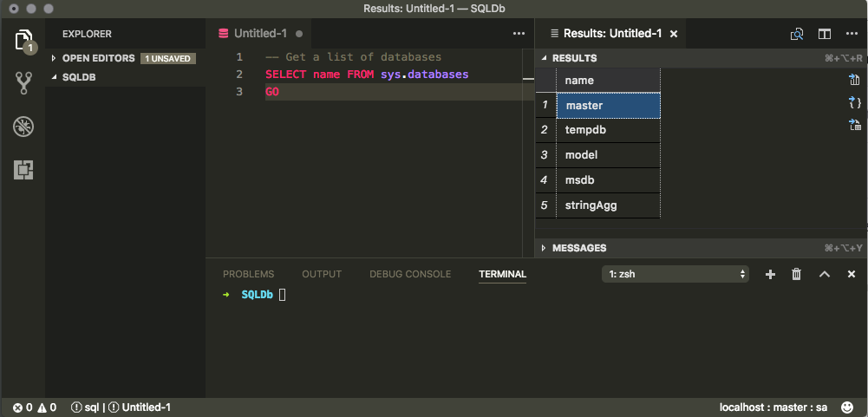Expand the OPEN EDITORS section
The height and width of the screenshot is (417, 868).
(98, 58)
